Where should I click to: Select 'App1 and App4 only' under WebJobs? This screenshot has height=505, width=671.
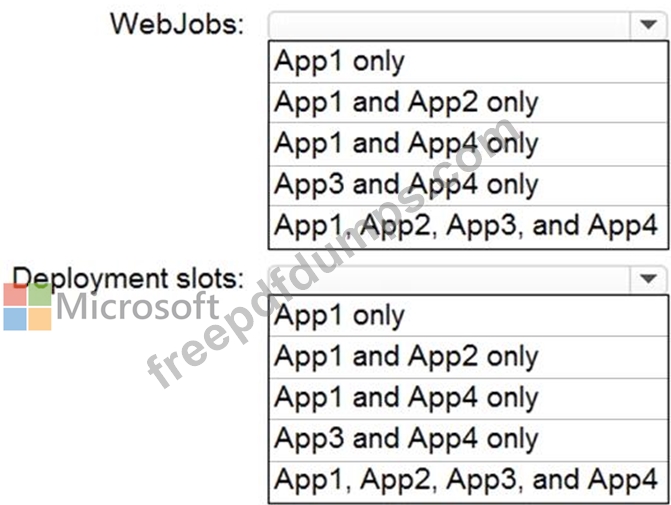point(468,144)
